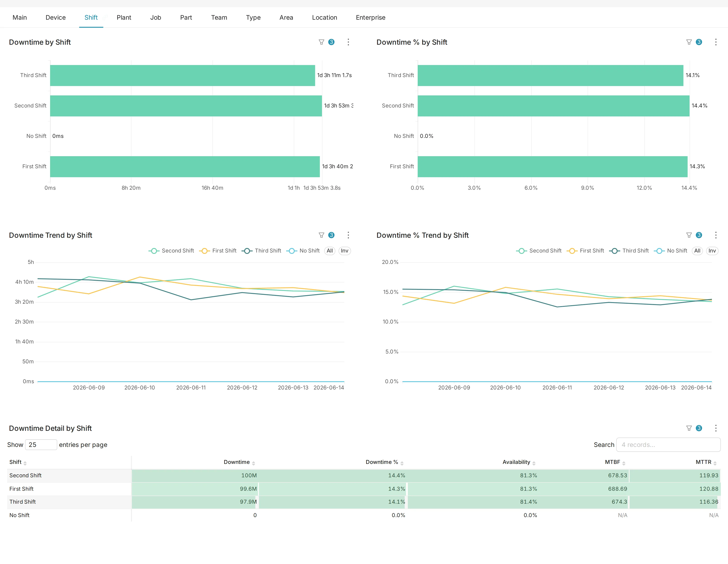The image size is (728, 564).
Task: Switch to the Enterprise tab
Action: [371, 18]
